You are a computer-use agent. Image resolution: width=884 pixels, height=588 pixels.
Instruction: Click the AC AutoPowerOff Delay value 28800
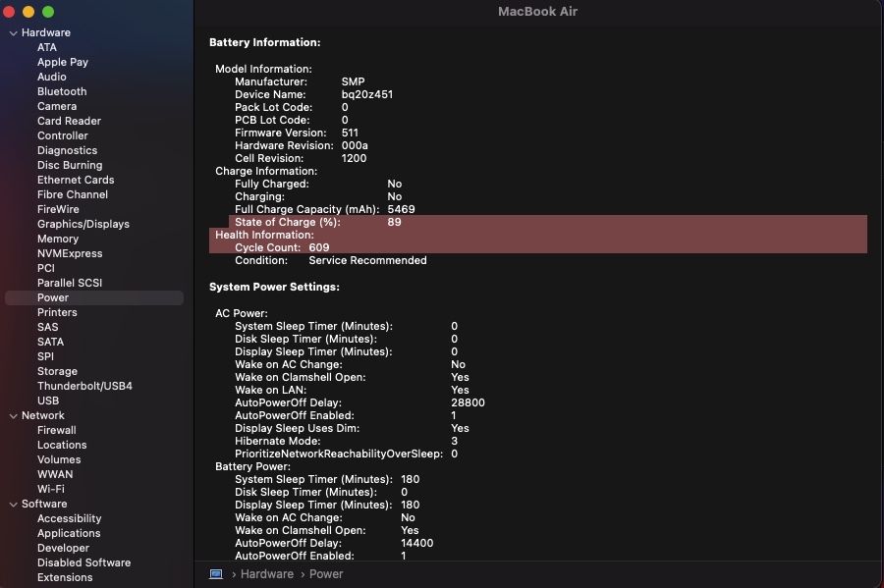468,402
